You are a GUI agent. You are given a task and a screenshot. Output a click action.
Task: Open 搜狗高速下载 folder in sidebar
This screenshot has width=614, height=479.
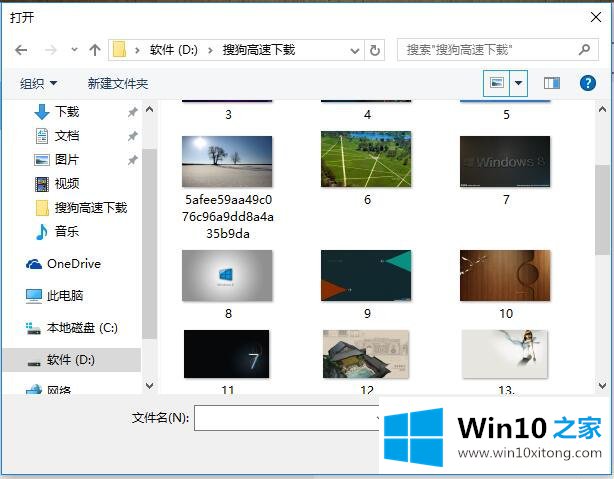click(91, 208)
